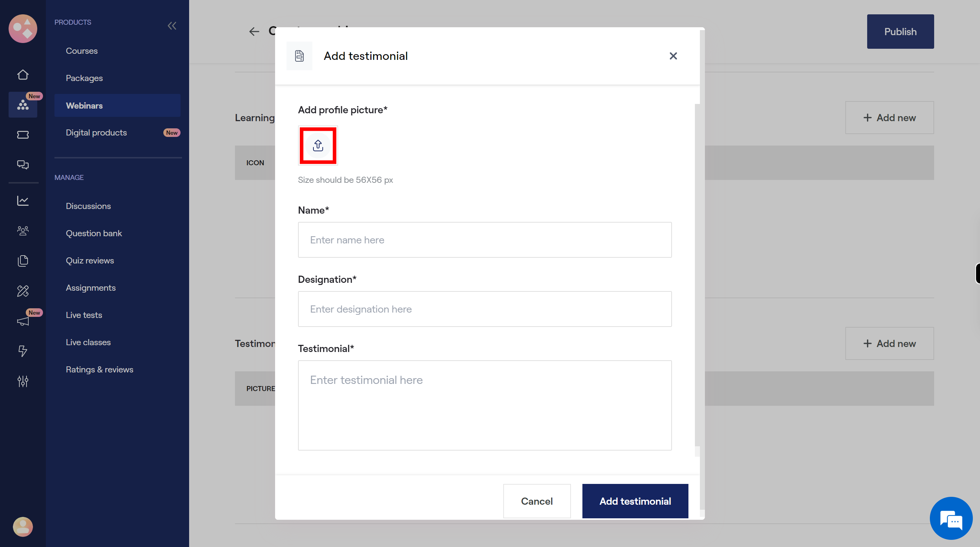Toggle the New badge on Live tests
Viewport: 980px width, 547px height.
click(x=34, y=312)
